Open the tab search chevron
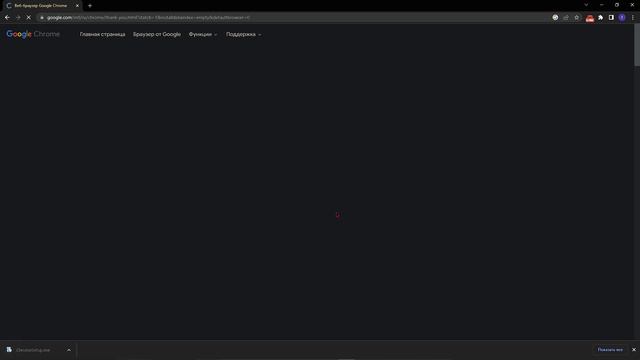The width and height of the screenshot is (640, 360). 586,5
